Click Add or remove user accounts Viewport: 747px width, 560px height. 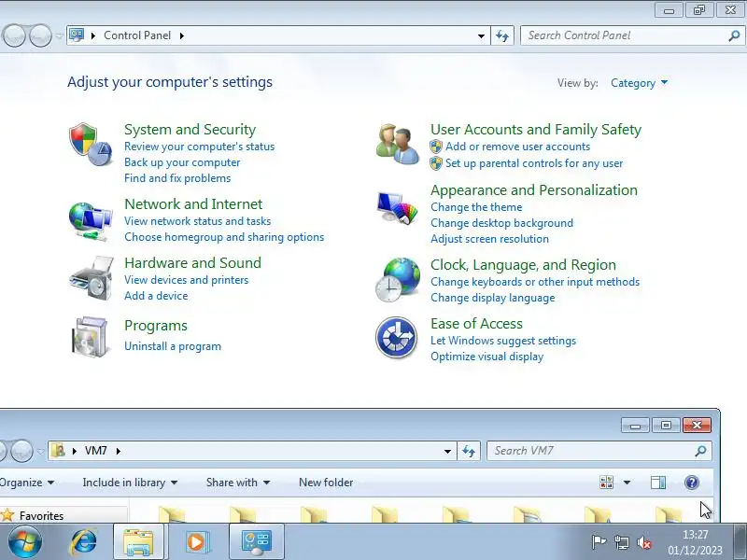(517, 147)
